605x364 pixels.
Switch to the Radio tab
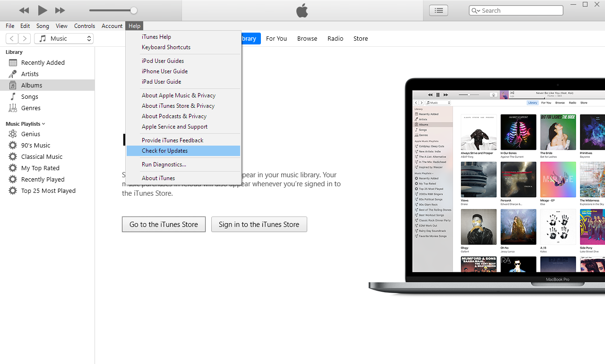click(336, 39)
